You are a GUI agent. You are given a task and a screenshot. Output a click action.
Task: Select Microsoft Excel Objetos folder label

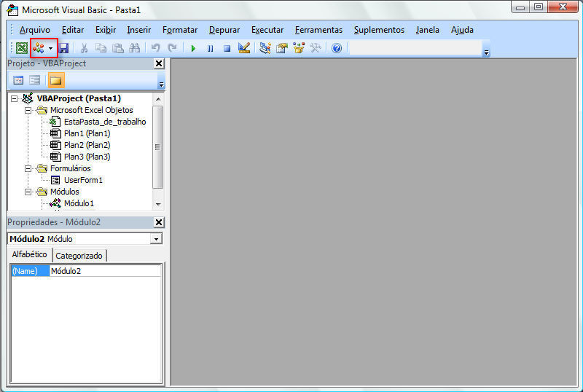tap(92, 110)
